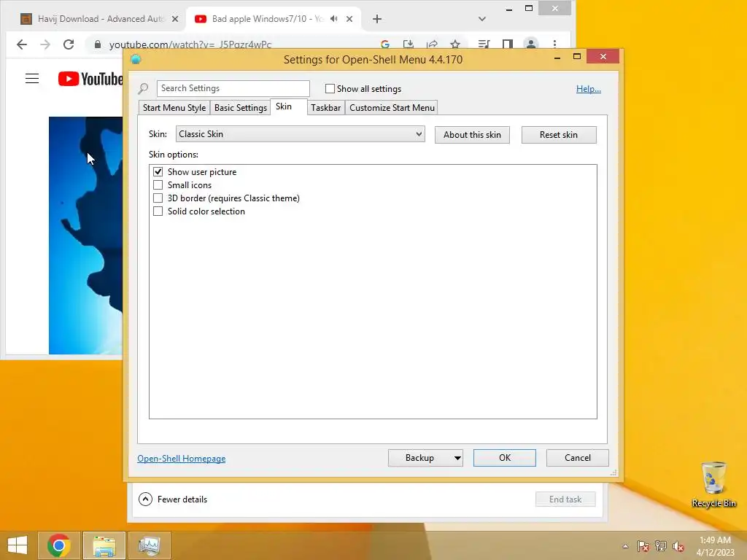
Task: Click the install/download page icon in address bar
Action: click(409, 44)
